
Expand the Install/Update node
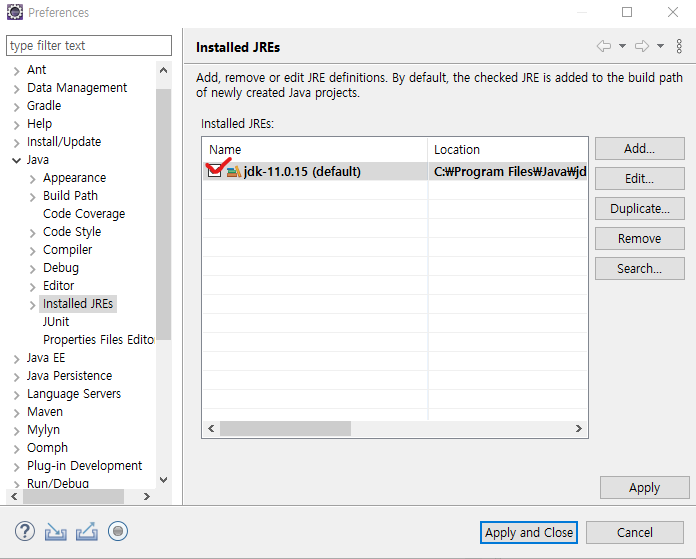coord(16,143)
